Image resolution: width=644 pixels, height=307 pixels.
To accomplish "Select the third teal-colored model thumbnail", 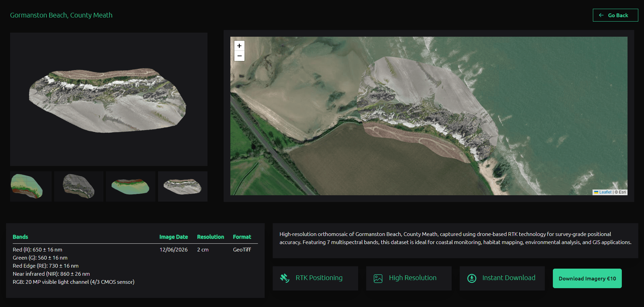I will (x=130, y=186).
